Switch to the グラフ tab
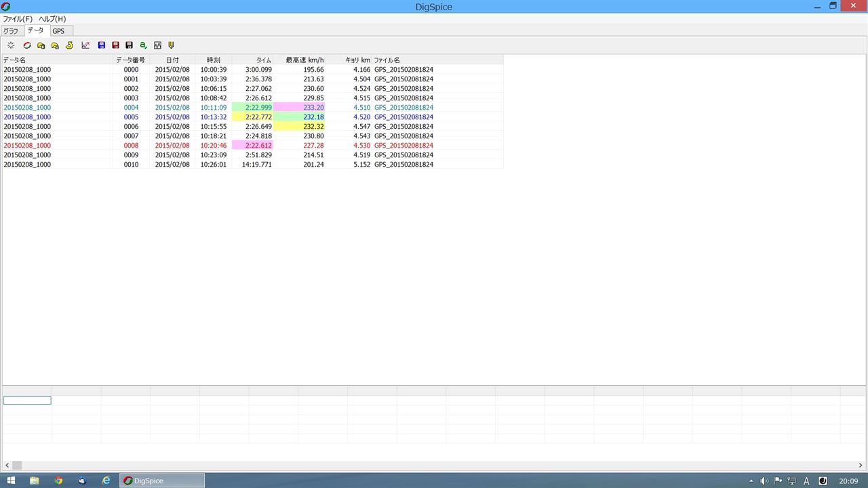 click(x=11, y=31)
